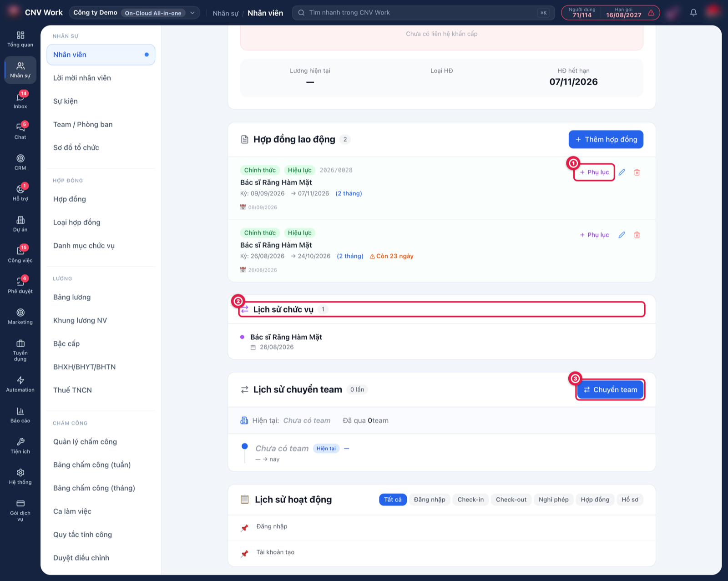Open Chat from the left sidebar

coord(20,131)
